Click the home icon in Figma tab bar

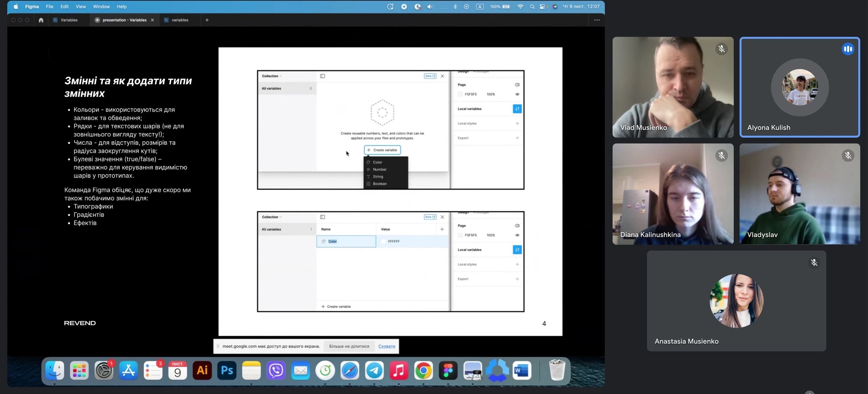[41, 20]
